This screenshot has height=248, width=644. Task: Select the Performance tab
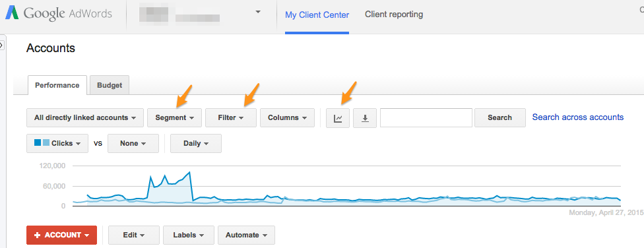coord(57,85)
